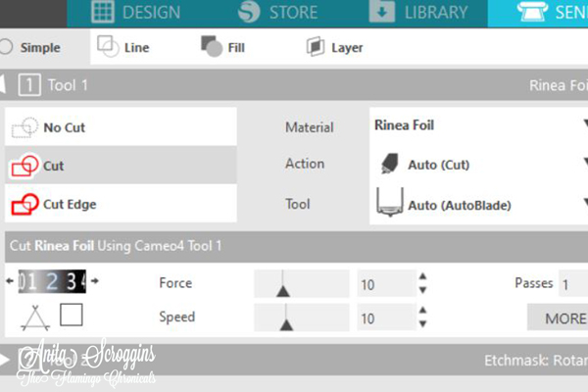Screen dimensions: 588x392
Task: Click the AutoBlade holder icon
Action: point(390,203)
